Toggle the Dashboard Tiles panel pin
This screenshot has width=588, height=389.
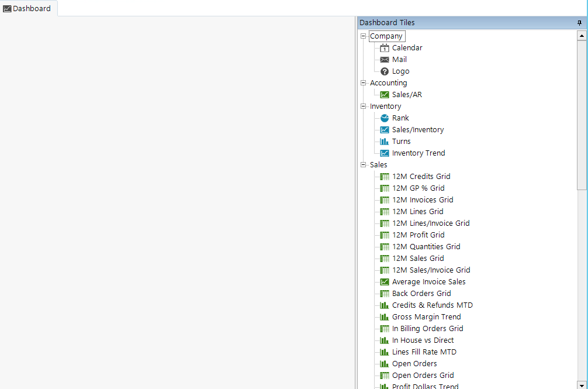[579, 23]
